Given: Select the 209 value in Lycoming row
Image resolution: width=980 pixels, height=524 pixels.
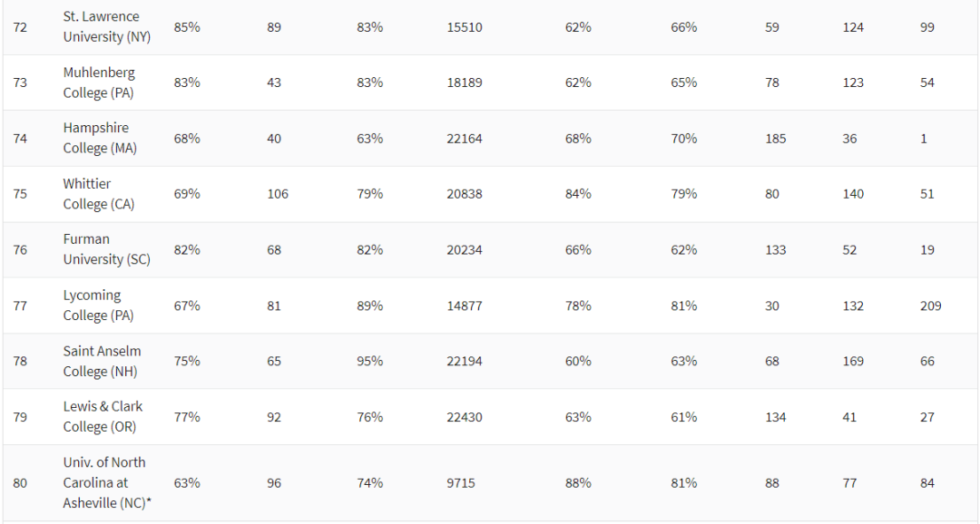Looking at the screenshot, I should pyautogui.click(x=931, y=306).
